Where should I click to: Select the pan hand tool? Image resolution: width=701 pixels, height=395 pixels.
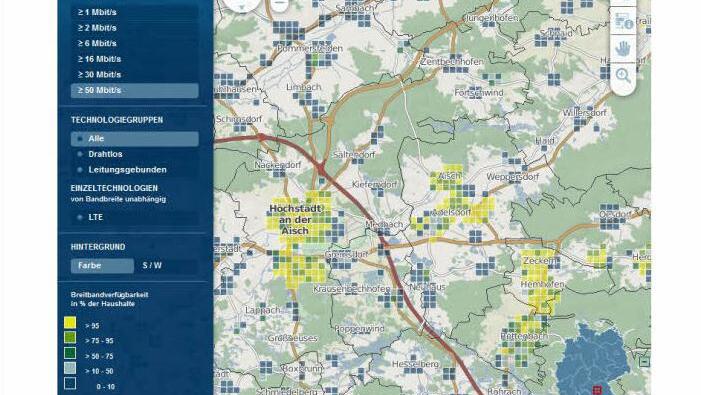tap(623, 48)
